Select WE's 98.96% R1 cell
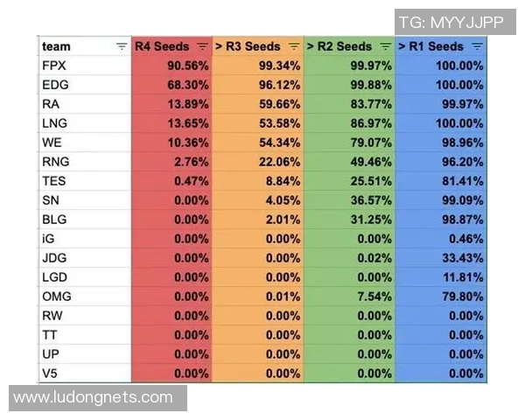 [x=441, y=143]
